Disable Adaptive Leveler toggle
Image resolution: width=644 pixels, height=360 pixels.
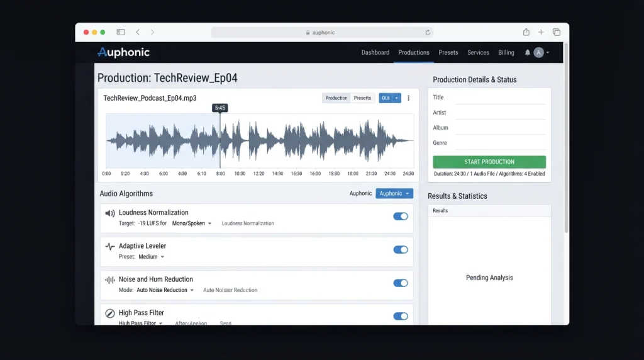point(401,249)
